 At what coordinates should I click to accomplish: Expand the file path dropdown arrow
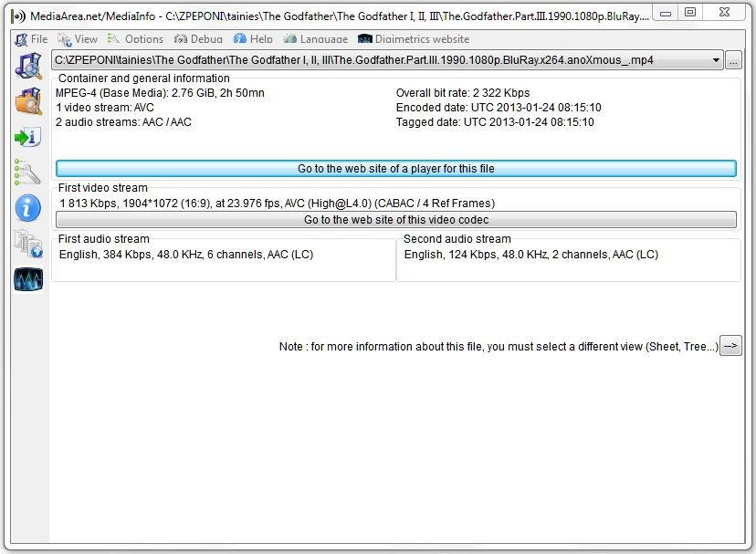[716, 60]
